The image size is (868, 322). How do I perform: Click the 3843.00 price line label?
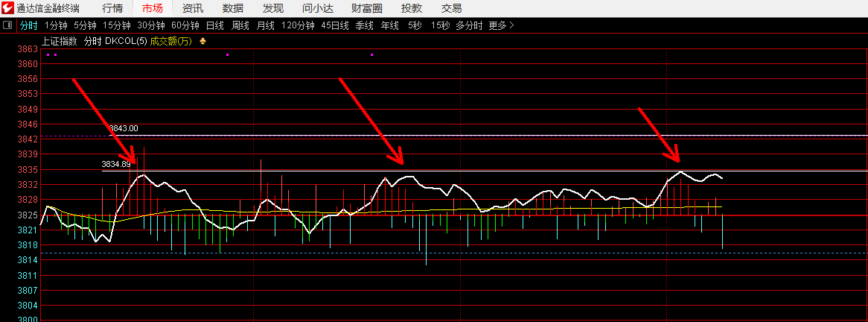coord(123,128)
